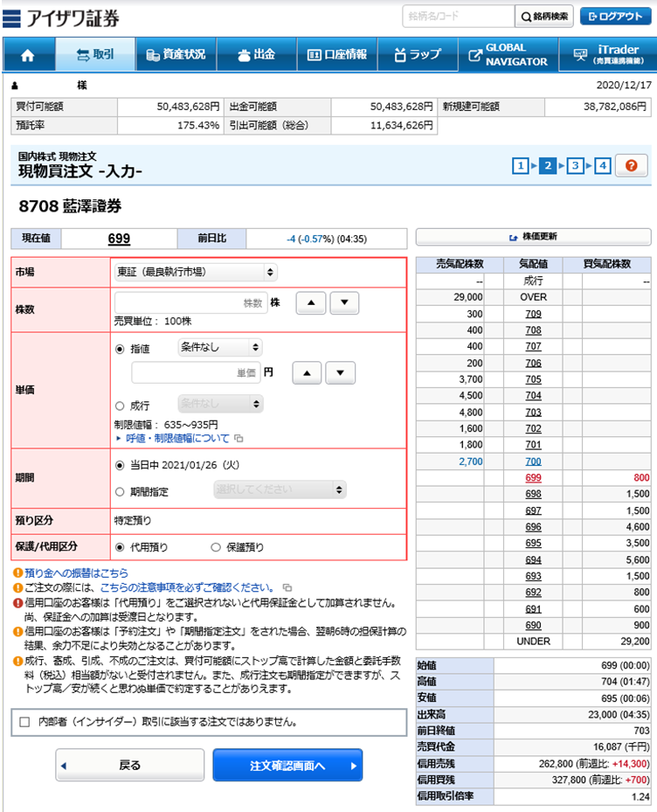Click 注文確認画面へ button
This screenshot has height=812, width=657.
[287, 765]
